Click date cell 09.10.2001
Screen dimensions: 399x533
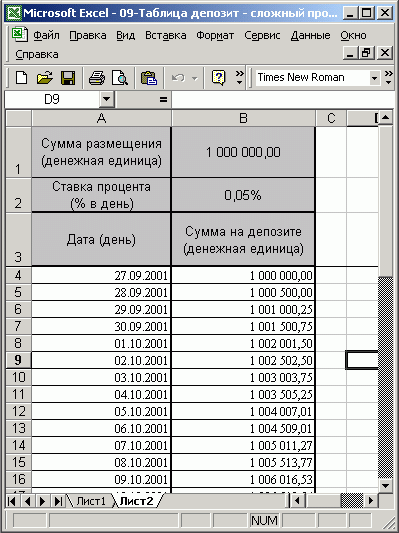[101, 479]
